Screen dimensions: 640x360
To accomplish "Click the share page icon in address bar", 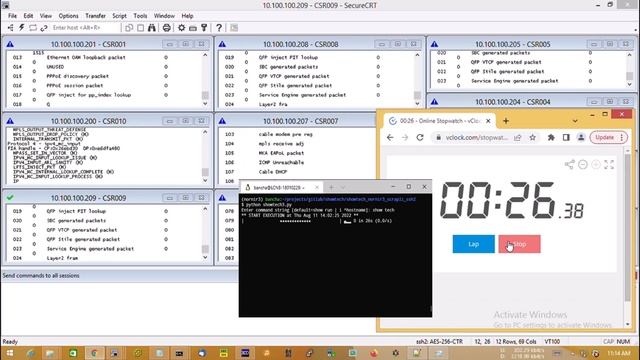I will click(518, 138).
